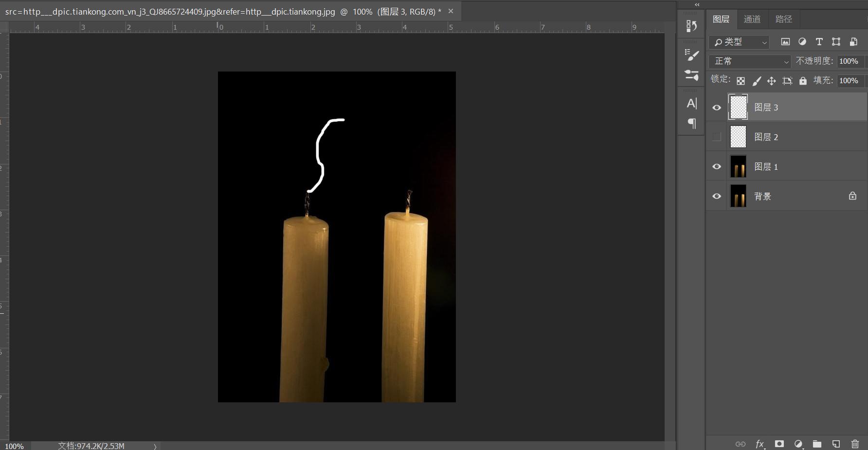Show 图层 2 by clicking visibility box

tap(717, 137)
